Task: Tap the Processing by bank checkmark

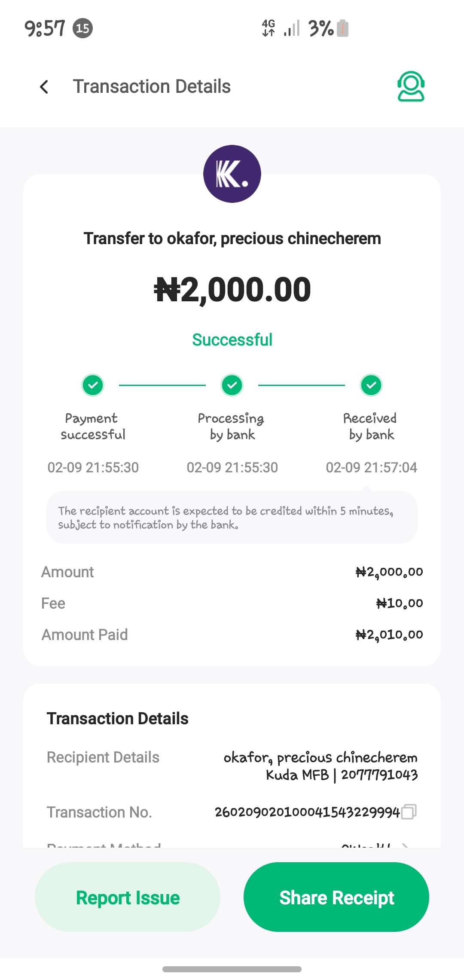Action: pyautogui.click(x=232, y=385)
